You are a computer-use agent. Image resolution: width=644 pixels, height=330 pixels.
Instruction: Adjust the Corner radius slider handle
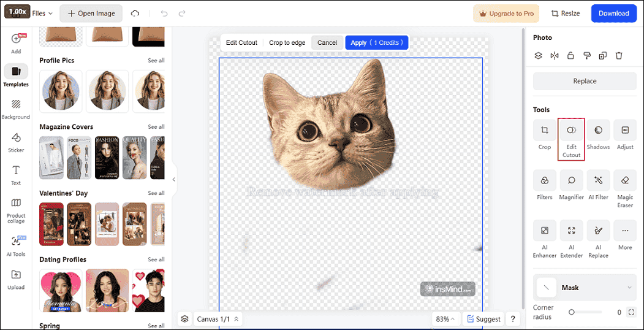(571, 312)
